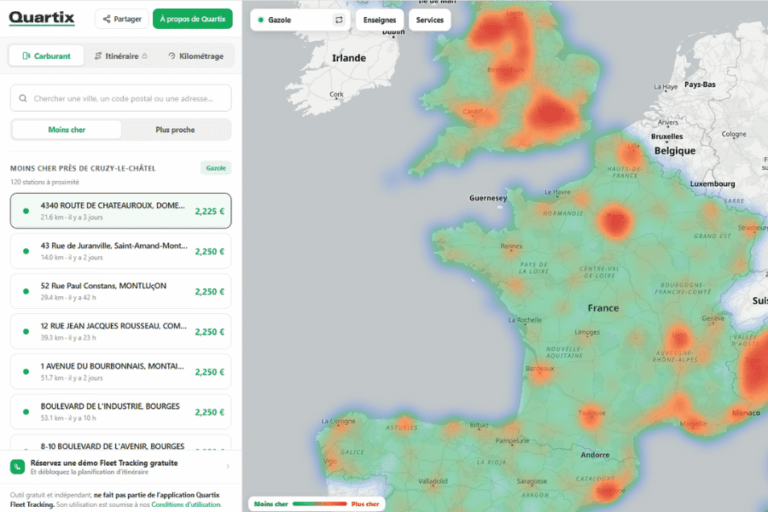Click the Irlande label on the map
Image resolution: width=768 pixels, height=512 pixels.
point(349,58)
